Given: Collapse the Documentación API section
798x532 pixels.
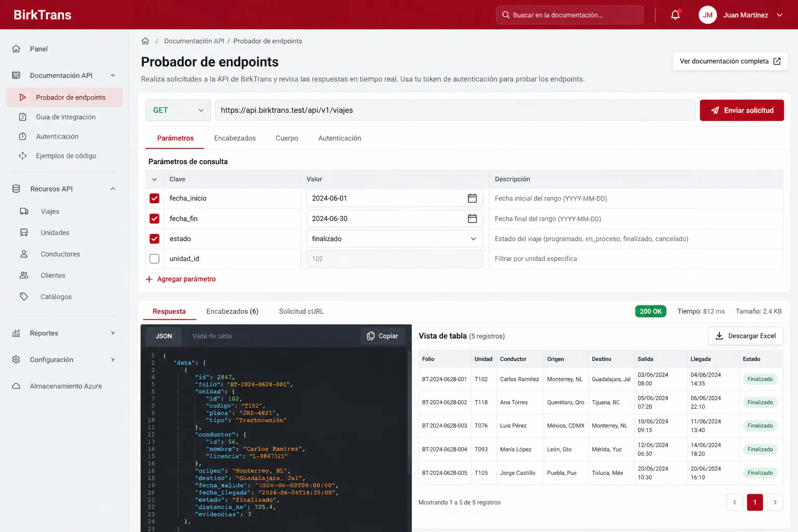Looking at the screenshot, I should (x=113, y=75).
